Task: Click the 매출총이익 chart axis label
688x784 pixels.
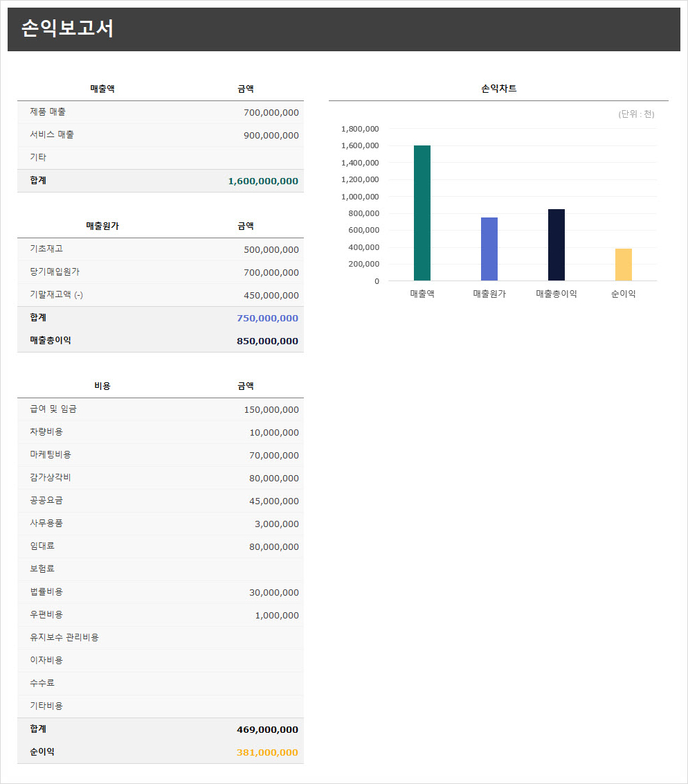Action: [x=556, y=294]
